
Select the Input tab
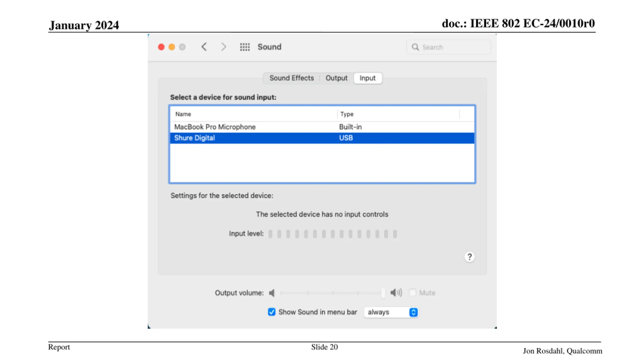coord(368,78)
